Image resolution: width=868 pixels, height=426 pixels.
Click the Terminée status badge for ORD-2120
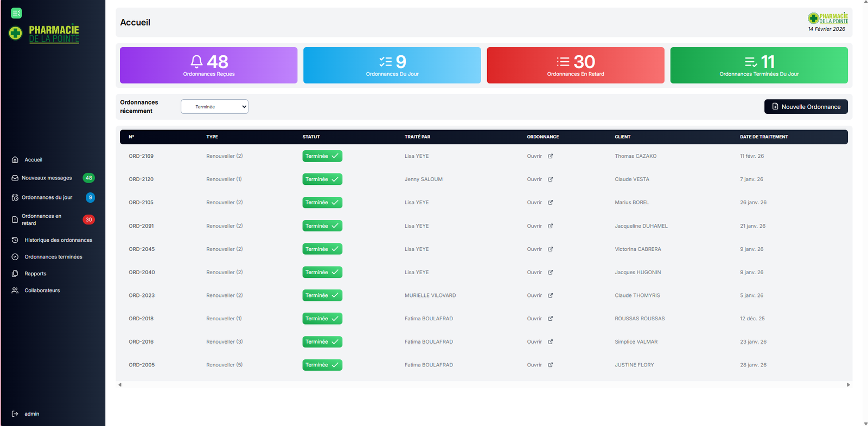point(322,179)
